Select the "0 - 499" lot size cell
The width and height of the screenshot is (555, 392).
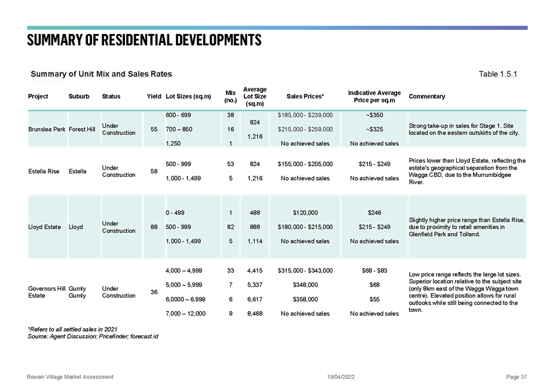pos(175,213)
